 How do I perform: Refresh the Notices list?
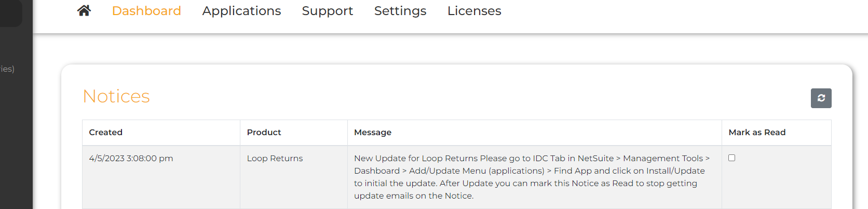tap(821, 98)
